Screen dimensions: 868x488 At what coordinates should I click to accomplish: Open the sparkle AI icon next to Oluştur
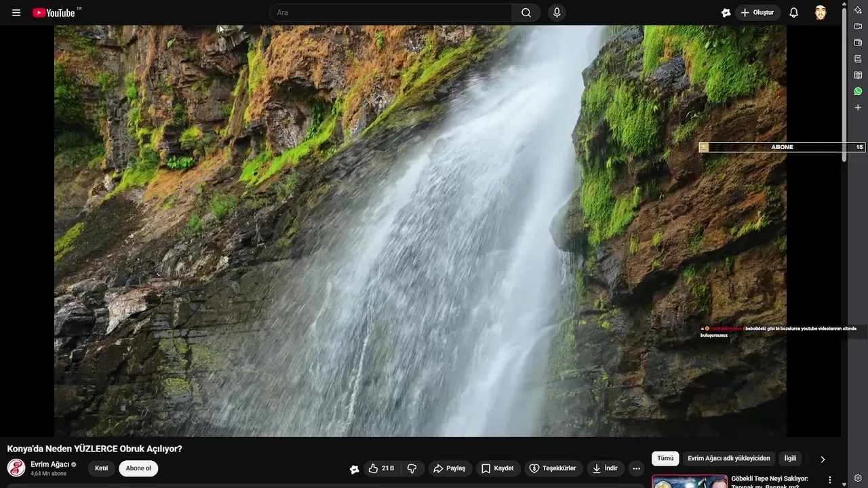(x=726, y=13)
